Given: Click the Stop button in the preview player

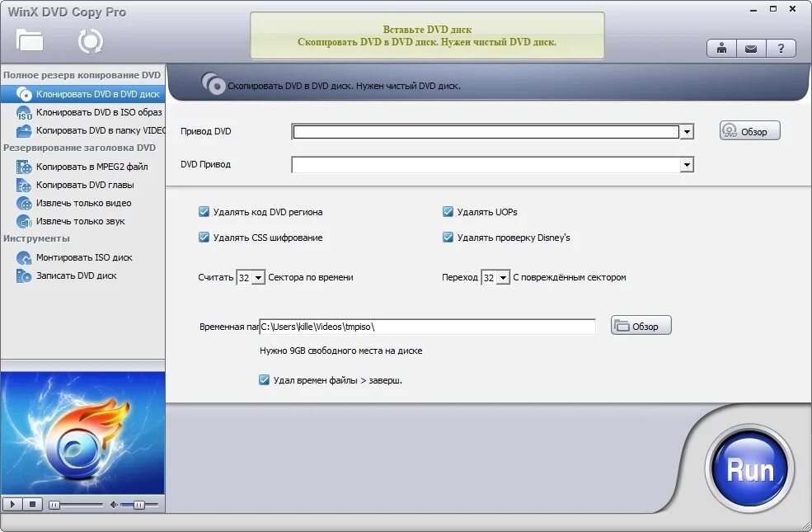Looking at the screenshot, I should (x=33, y=504).
